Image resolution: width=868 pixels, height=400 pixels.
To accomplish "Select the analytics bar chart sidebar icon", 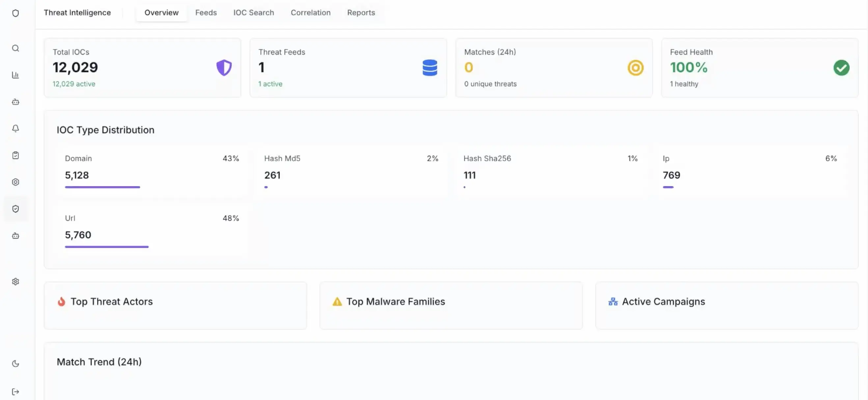I will point(15,75).
